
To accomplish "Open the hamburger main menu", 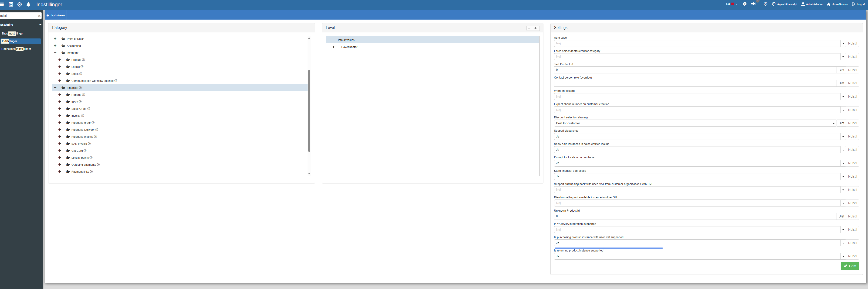I will (2, 4).
